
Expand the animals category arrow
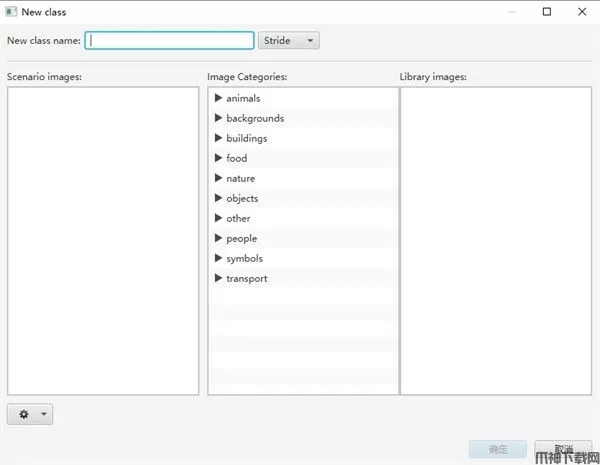pos(218,98)
